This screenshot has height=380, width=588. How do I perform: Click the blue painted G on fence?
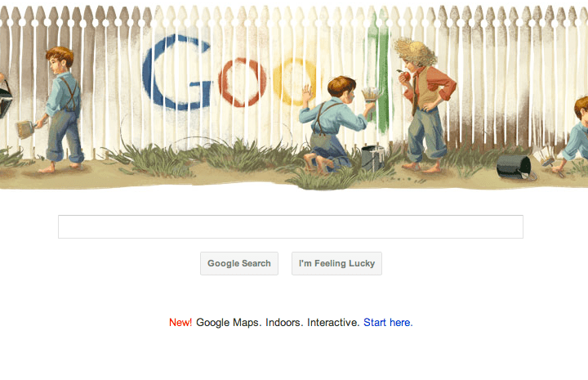176,73
